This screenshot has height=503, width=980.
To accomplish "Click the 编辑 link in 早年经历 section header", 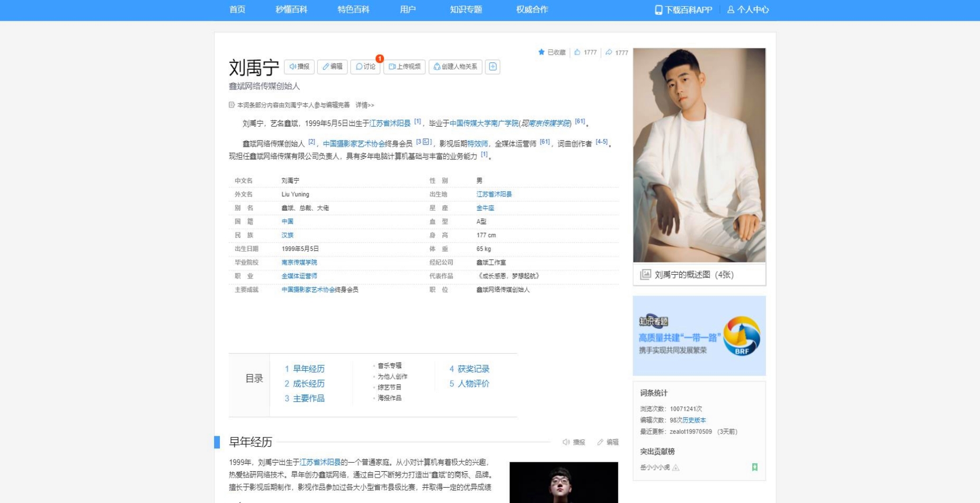I will (608, 442).
